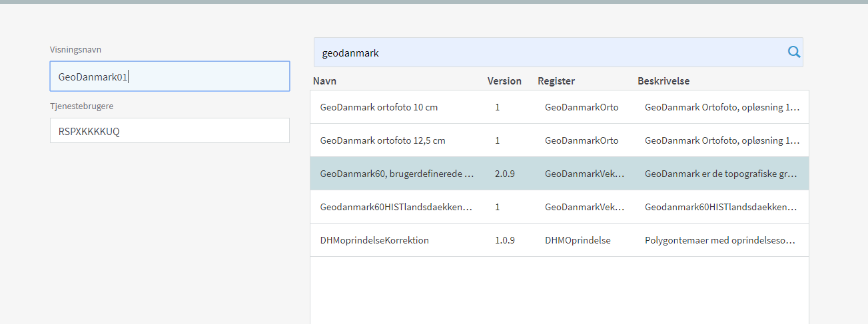This screenshot has width=868, height=324.
Task: Click version 2.0.9 in the highlighted row
Action: [505, 174]
